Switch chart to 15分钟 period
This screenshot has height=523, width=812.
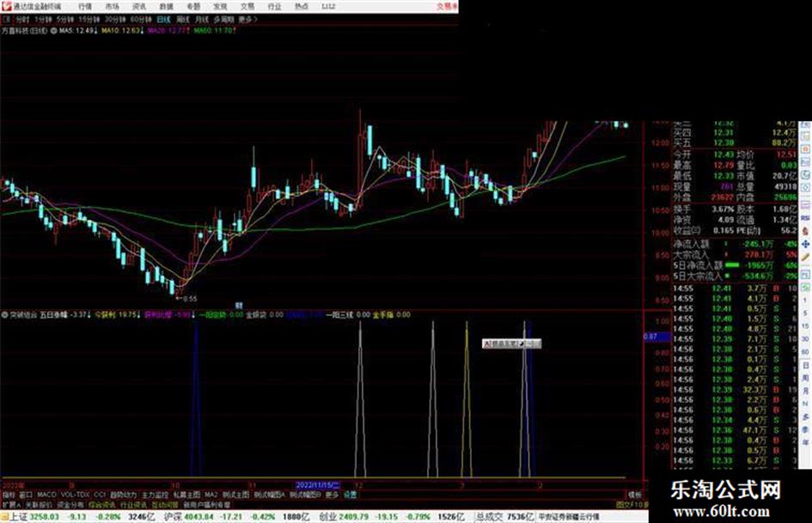tap(89, 20)
